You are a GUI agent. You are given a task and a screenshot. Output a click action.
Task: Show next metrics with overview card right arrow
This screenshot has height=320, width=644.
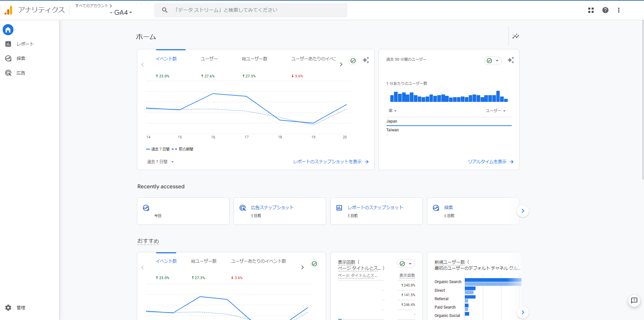341,64
